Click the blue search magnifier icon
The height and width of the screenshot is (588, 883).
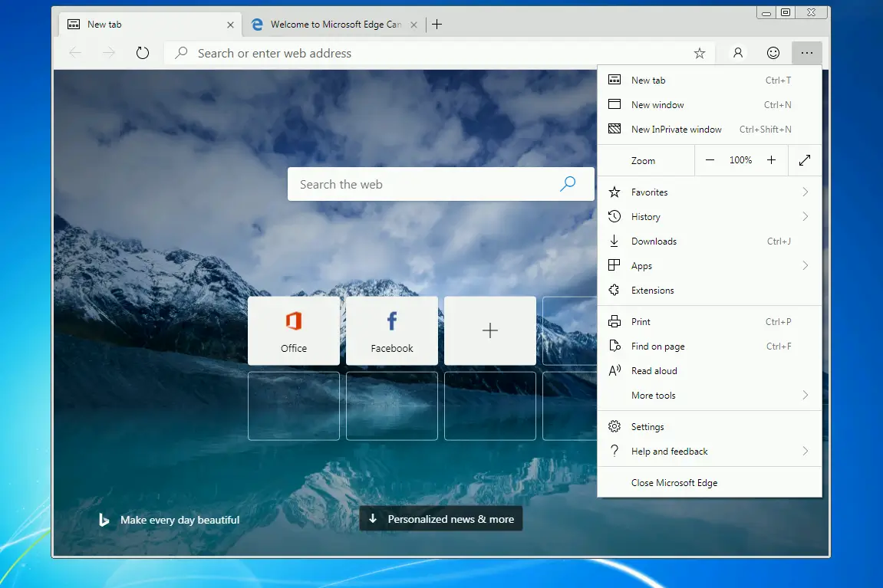pos(568,184)
